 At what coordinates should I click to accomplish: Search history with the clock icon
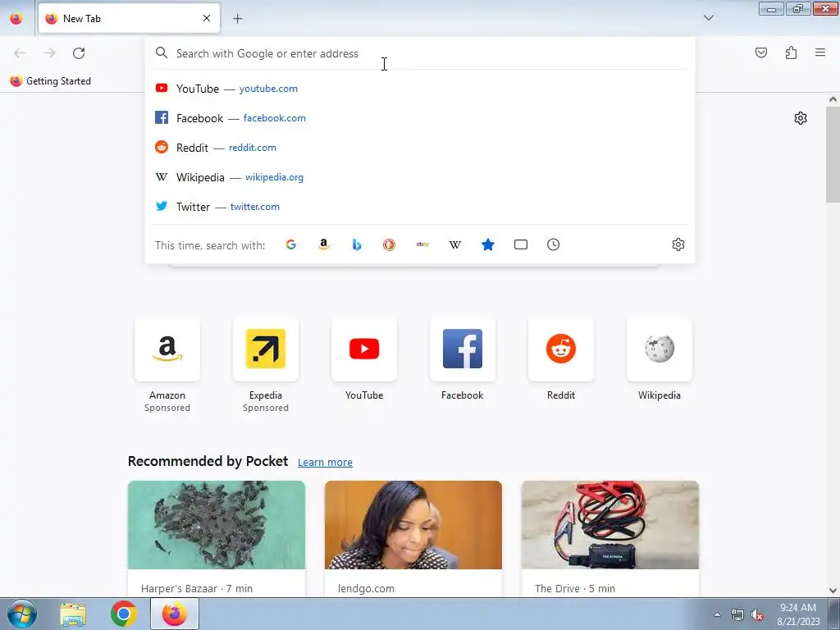(554, 244)
